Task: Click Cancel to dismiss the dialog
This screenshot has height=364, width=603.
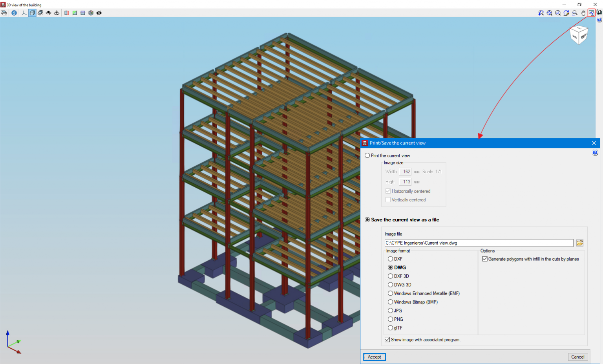Action: coord(577,357)
